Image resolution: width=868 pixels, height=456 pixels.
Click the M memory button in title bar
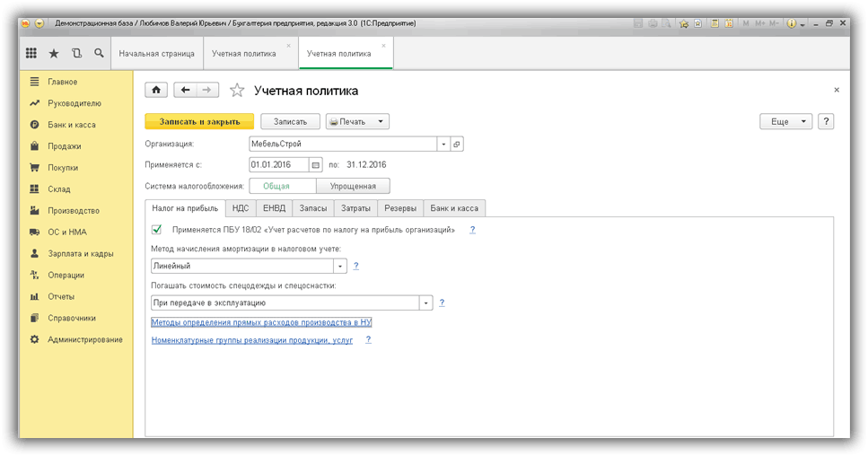[x=746, y=23]
